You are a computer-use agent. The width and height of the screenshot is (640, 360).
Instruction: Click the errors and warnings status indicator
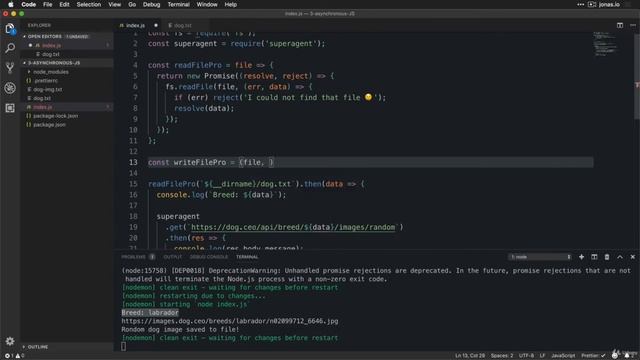click(x=14, y=356)
